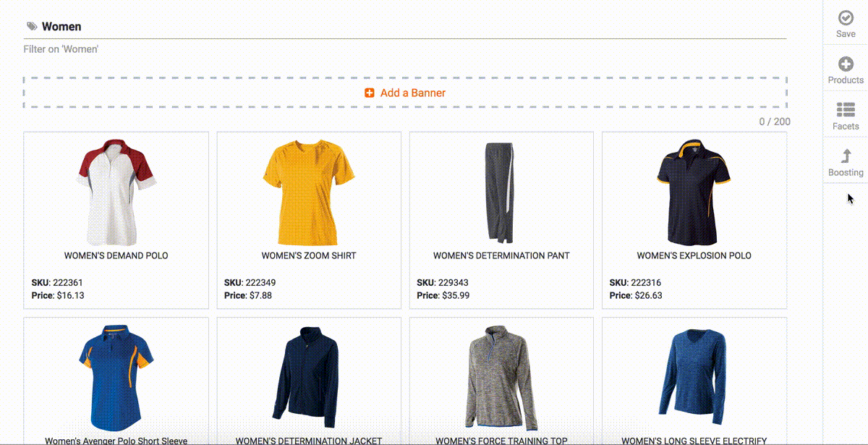Click the Add a Banner link
The width and height of the screenshot is (868, 445).
[412, 93]
